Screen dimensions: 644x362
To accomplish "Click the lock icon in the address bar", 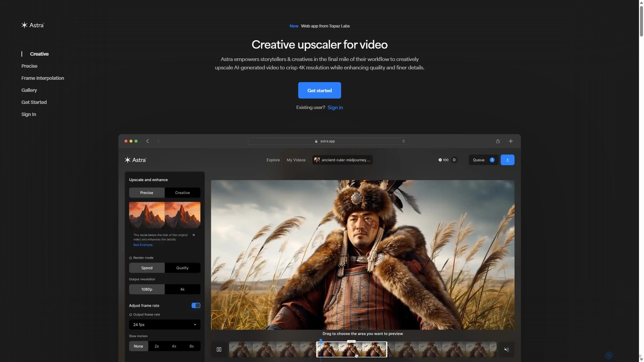I will coord(316,141).
